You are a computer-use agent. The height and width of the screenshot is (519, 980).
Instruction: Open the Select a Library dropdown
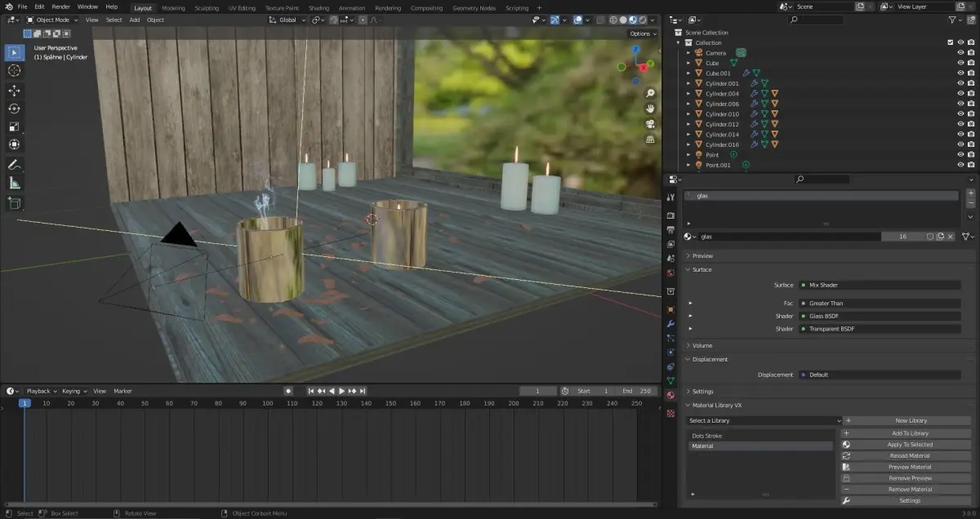pos(764,421)
